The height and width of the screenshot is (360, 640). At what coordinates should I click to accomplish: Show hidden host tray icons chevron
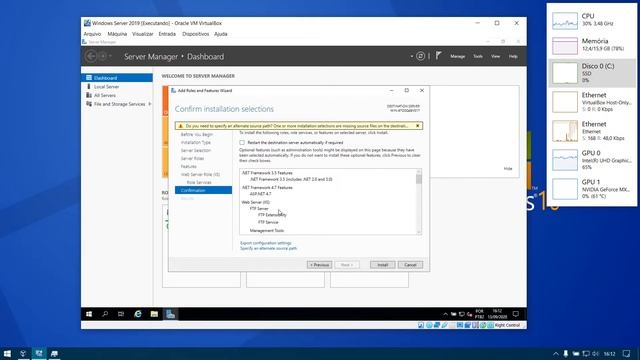(556, 354)
